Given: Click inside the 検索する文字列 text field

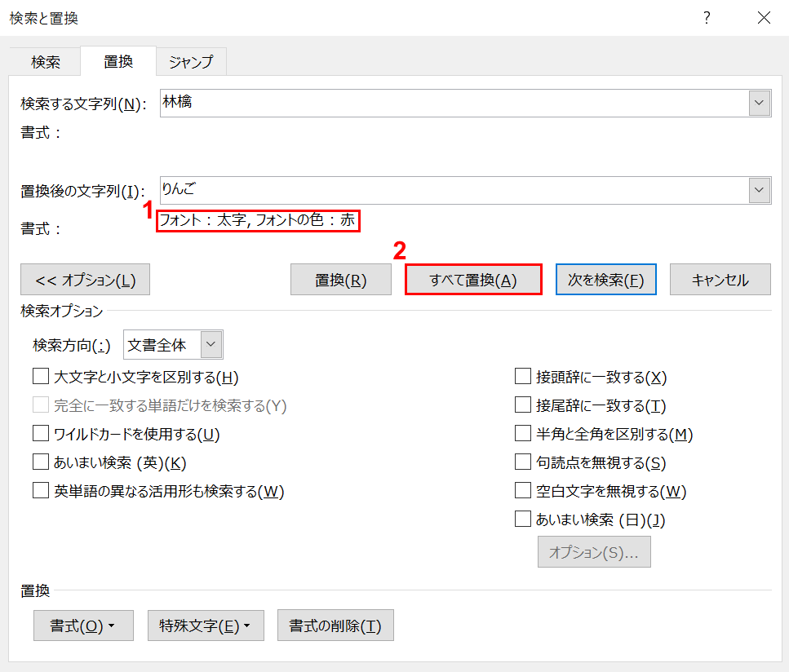Looking at the screenshot, I should click(x=453, y=104).
